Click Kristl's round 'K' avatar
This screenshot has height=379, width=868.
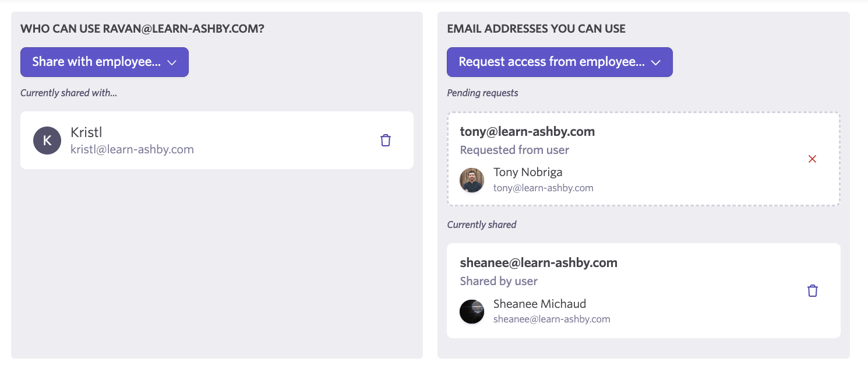click(x=47, y=141)
